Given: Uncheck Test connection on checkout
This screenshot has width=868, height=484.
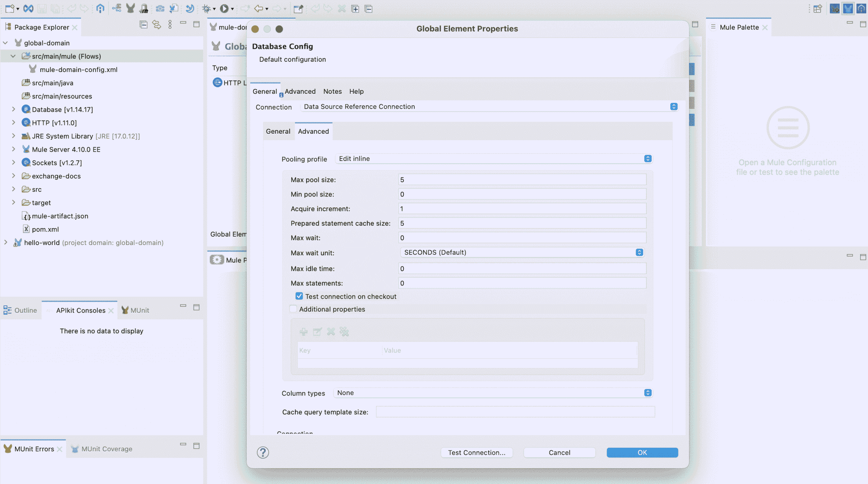Looking at the screenshot, I should (x=299, y=296).
